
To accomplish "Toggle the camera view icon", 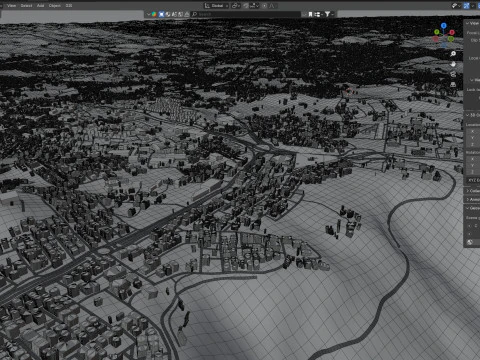I will [x=453, y=74].
